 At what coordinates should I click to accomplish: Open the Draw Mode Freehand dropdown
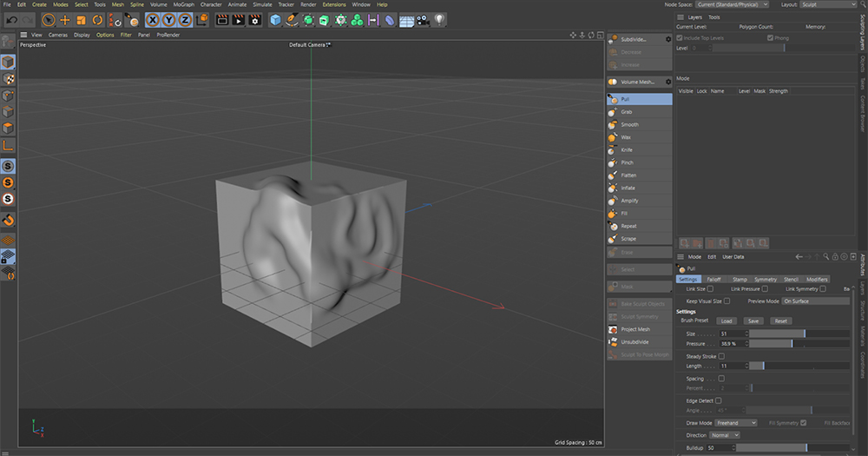(736, 423)
